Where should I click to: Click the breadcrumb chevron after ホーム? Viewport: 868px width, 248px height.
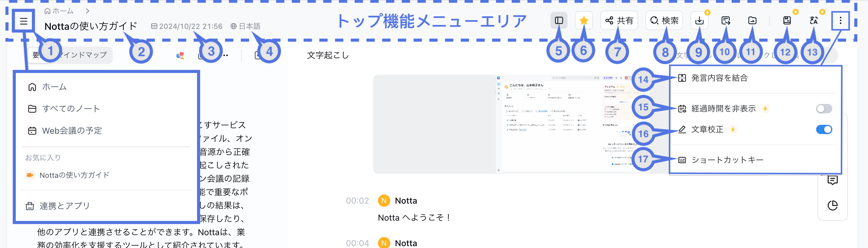(x=87, y=11)
